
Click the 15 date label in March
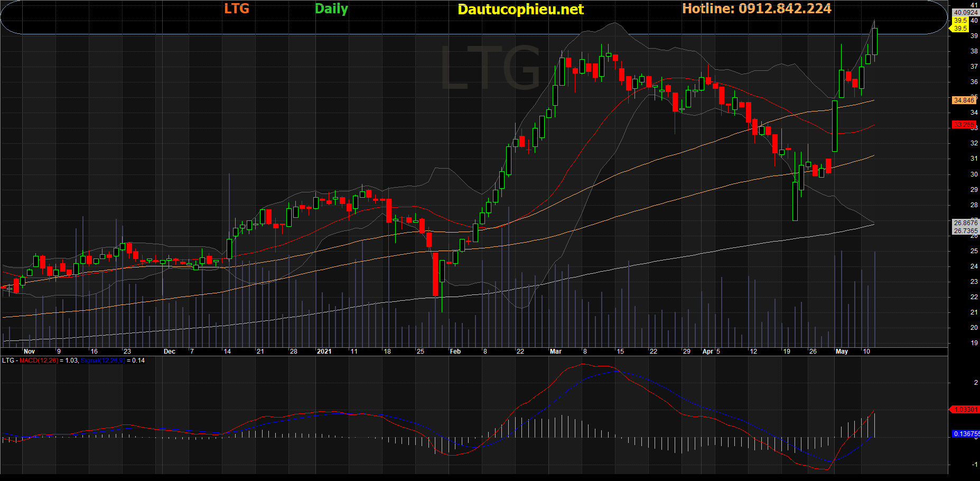pos(620,351)
